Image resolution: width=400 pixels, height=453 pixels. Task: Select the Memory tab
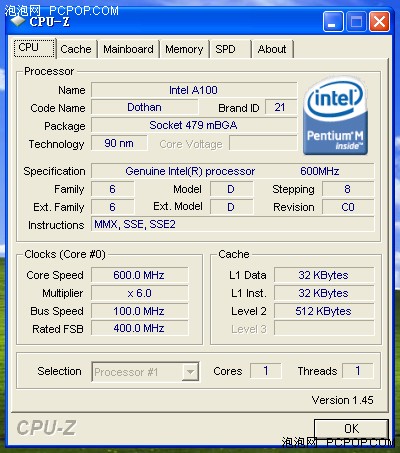(184, 49)
